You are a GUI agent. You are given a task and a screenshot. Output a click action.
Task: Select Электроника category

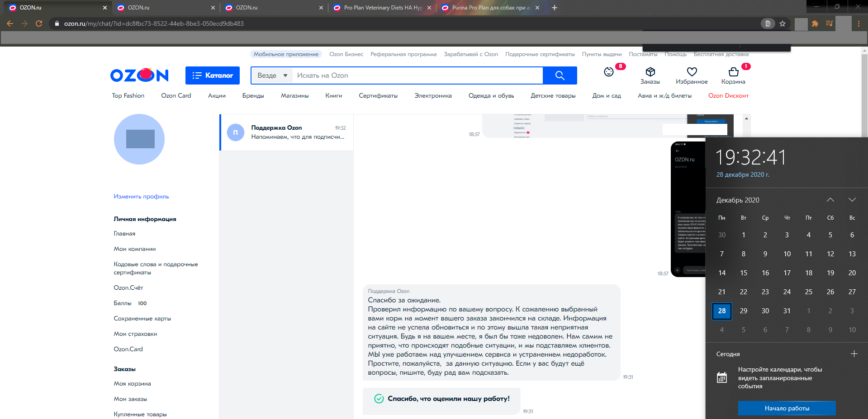click(x=433, y=95)
